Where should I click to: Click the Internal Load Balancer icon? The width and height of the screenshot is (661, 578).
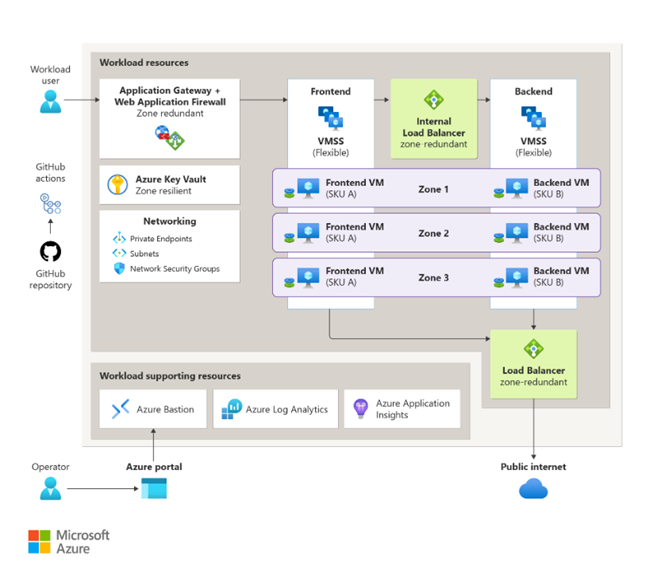[434, 100]
